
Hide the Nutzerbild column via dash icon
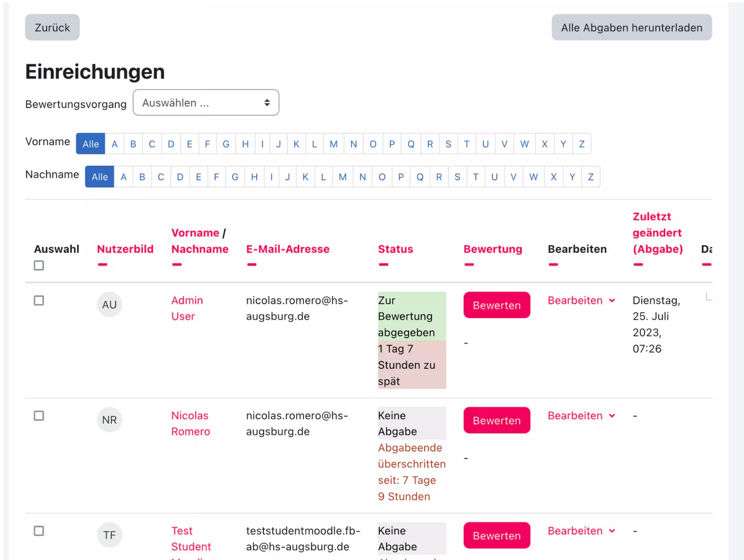[x=103, y=264]
